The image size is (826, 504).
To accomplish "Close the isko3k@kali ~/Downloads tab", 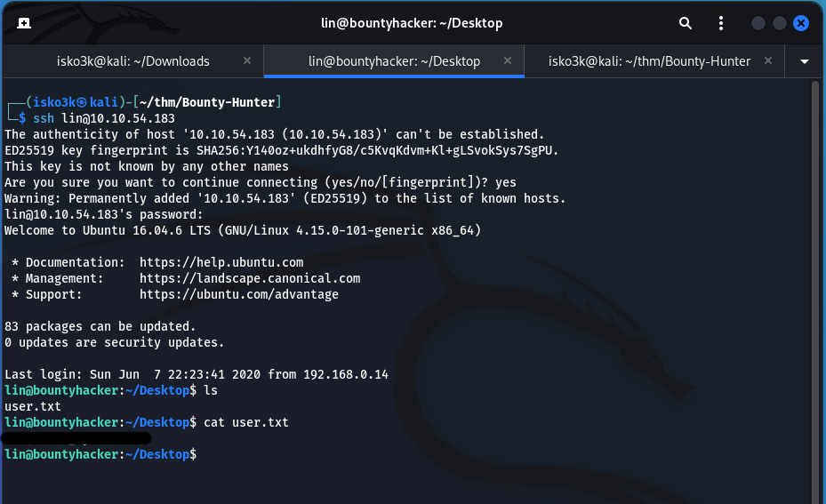I will (x=247, y=61).
